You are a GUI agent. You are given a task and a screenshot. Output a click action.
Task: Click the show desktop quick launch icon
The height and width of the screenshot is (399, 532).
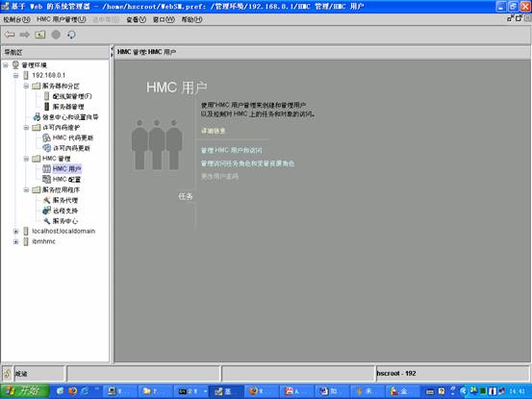tap(61, 391)
